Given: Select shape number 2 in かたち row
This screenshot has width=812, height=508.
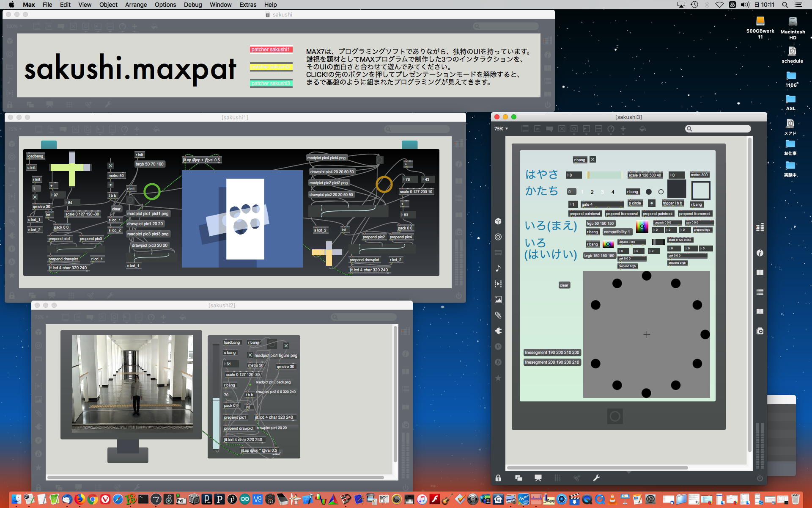Looking at the screenshot, I should [592, 192].
